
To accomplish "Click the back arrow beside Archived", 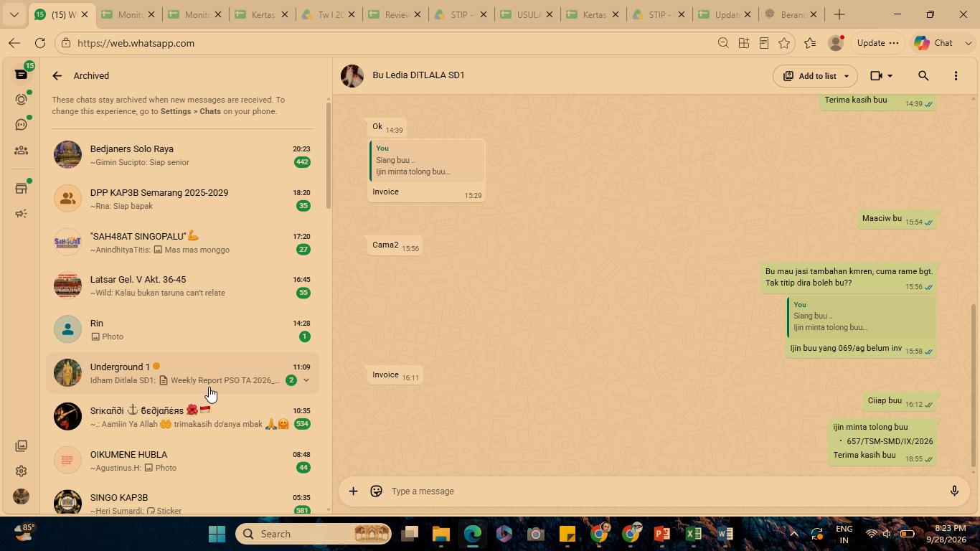I will point(57,75).
